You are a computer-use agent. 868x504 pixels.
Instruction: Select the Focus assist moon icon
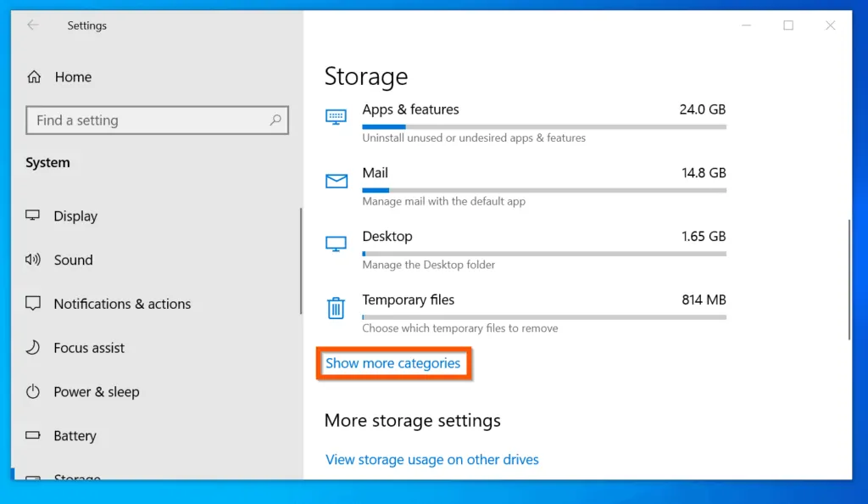tap(32, 348)
